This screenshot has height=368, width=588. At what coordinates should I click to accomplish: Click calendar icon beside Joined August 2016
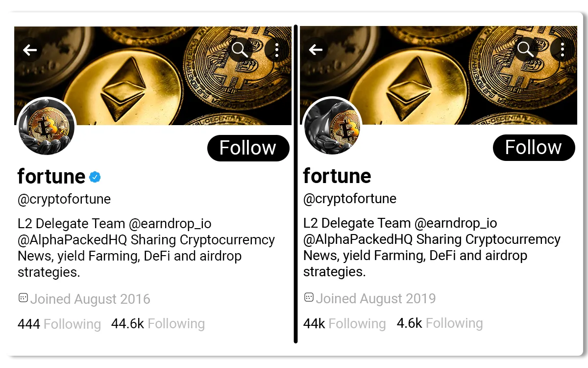(x=23, y=298)
